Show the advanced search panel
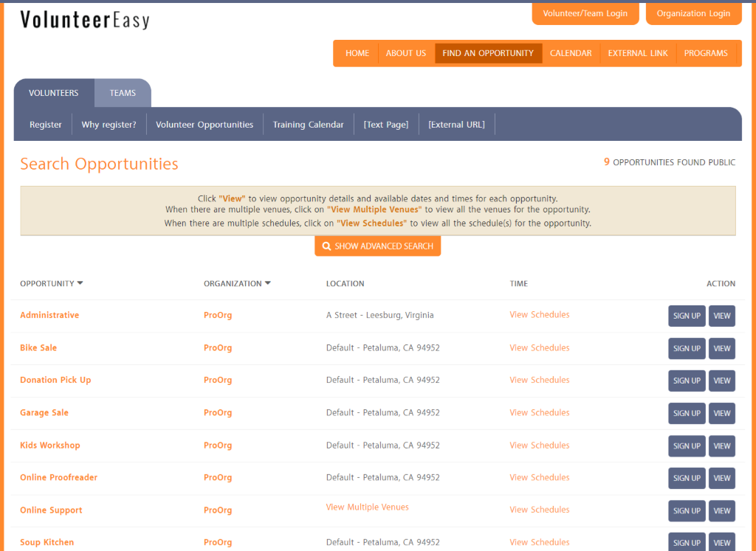This screenshot has width=756, height=551. pyautogui.click(x=377, y=246)
